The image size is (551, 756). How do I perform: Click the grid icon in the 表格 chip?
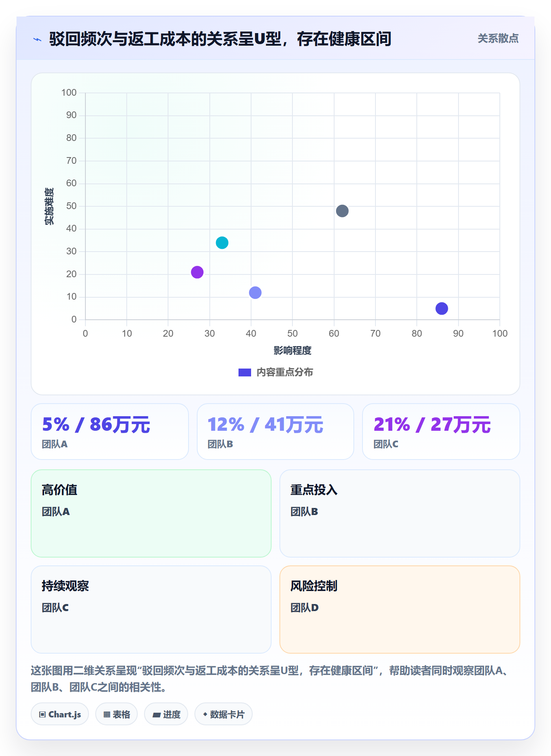(x=107, y=715)
